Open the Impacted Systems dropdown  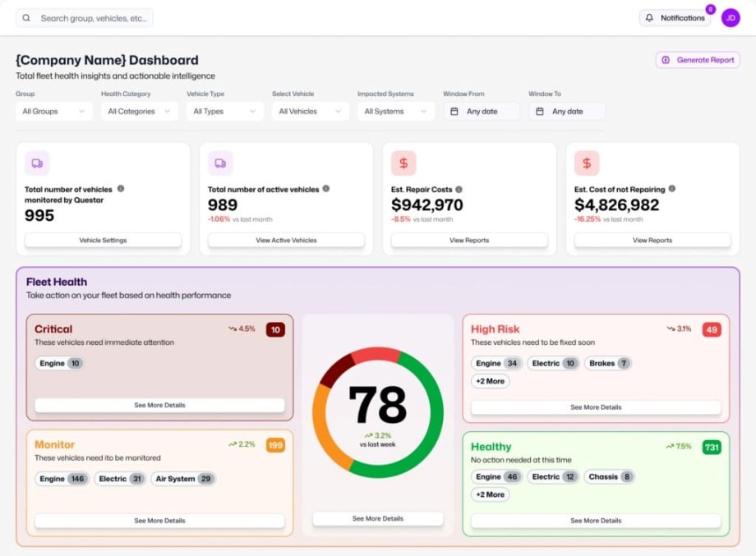(395, 111)
